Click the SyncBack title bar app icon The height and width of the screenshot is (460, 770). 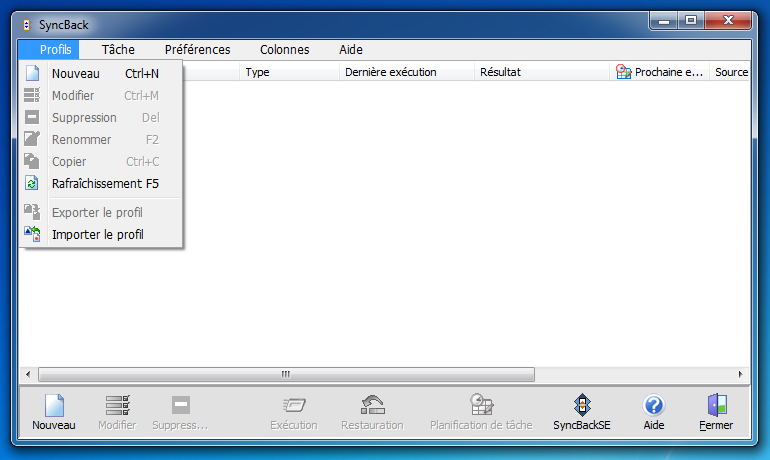(x=27, y=25)
